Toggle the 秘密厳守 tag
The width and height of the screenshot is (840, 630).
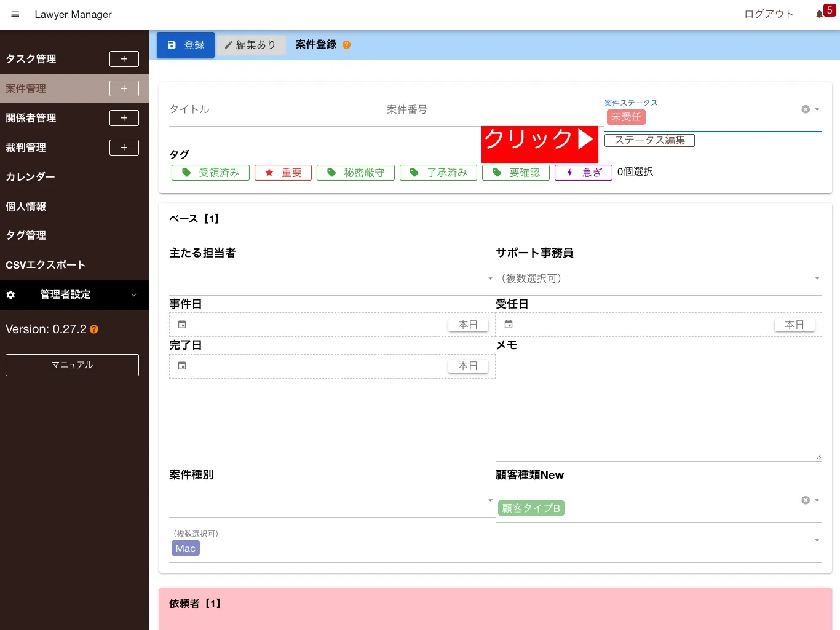tap(355, 173)
